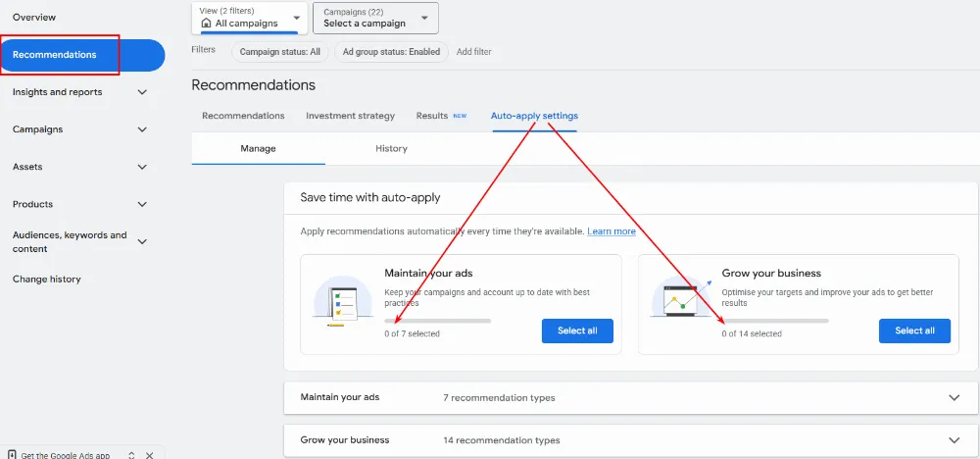Switch to the Recommendations sub-tab
This screenshot has width=980, height=459.
[243, 116]
